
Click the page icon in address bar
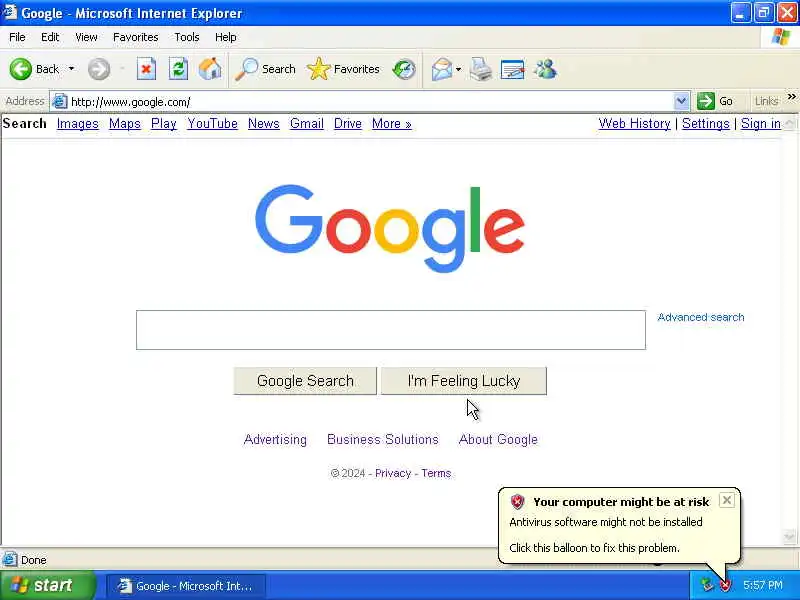(60, 102)
